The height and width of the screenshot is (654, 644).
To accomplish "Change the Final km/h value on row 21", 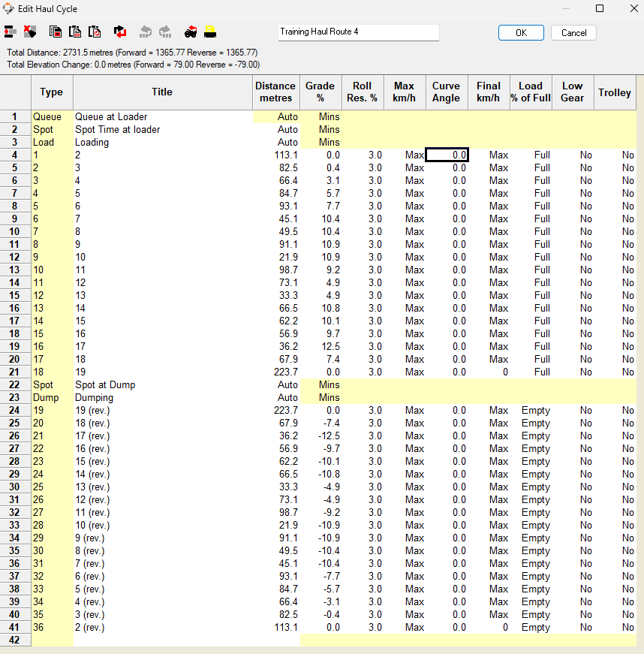I will click(x=489, y=372).
